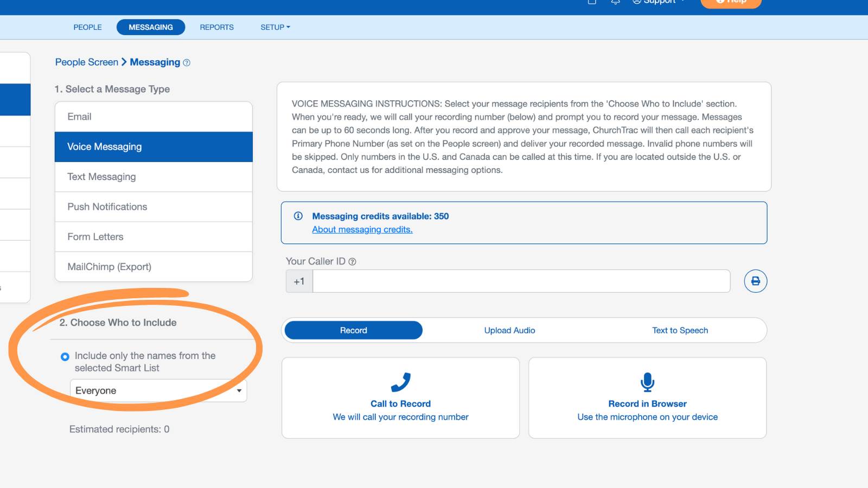Click the Caller ID help icon

click(352, 262)
